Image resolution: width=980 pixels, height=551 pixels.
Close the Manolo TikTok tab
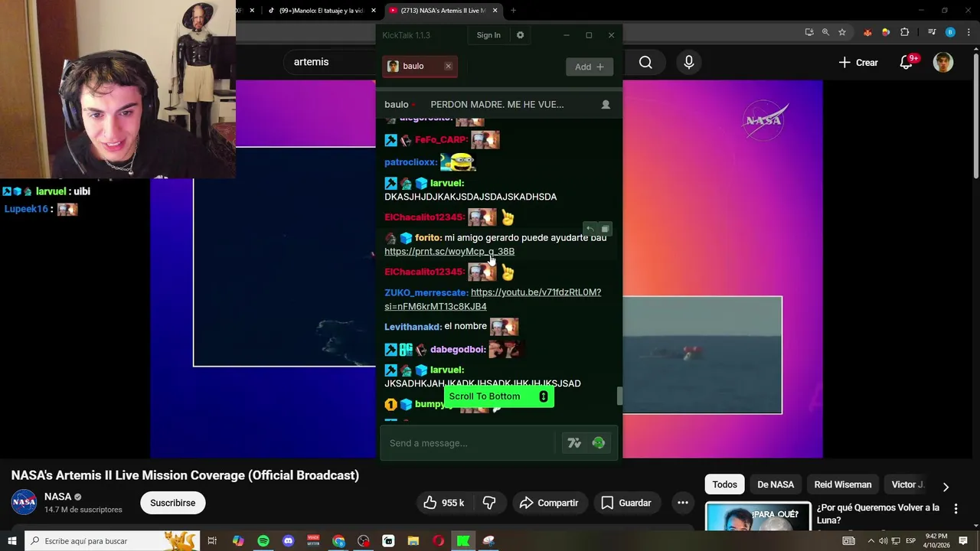pos(374,11)
